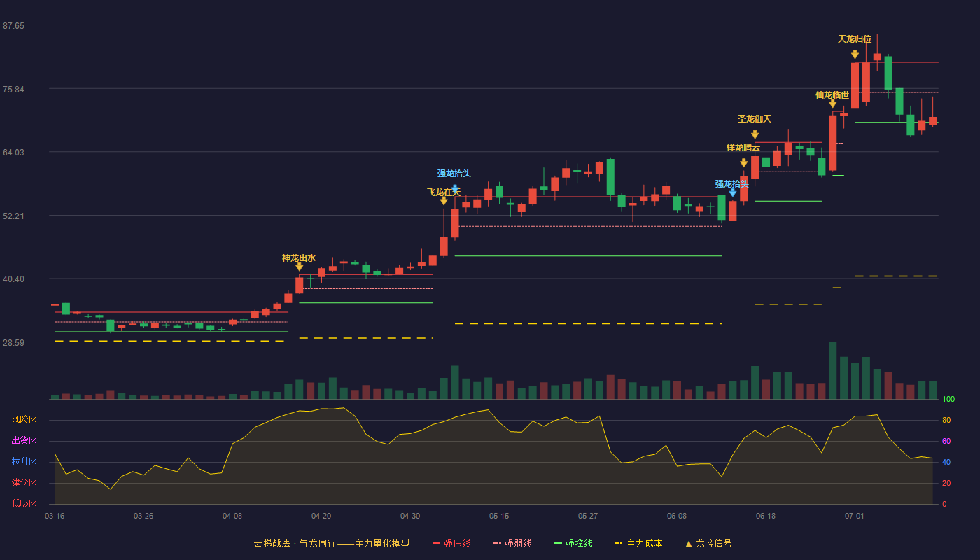
Task: Click the 强龙抬头 marker beneath 祥龙腾云
Action: 732,192
